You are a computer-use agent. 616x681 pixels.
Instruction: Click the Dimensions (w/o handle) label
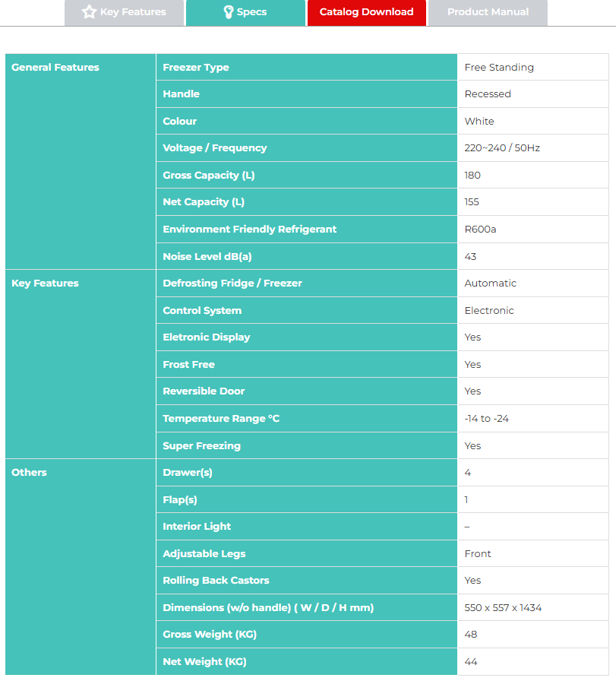[x=268, y=607]
